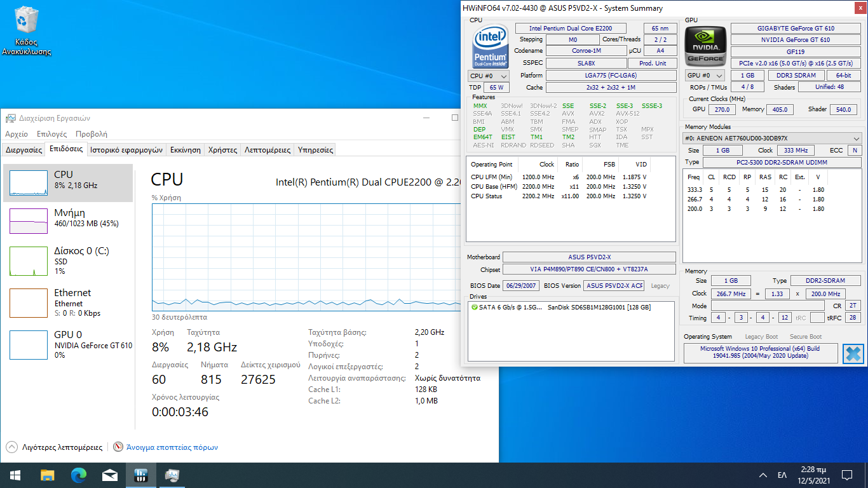Click the CPU usage graph in Task Manager
The width and height of the screenshot is (868, 488).
pos(307,257)
